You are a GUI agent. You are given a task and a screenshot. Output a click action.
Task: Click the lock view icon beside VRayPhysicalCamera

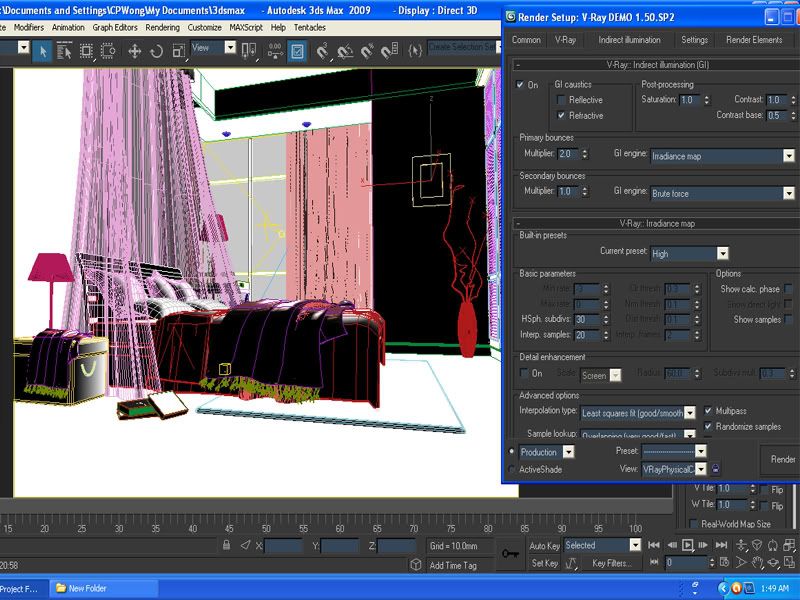coord(715,469)
